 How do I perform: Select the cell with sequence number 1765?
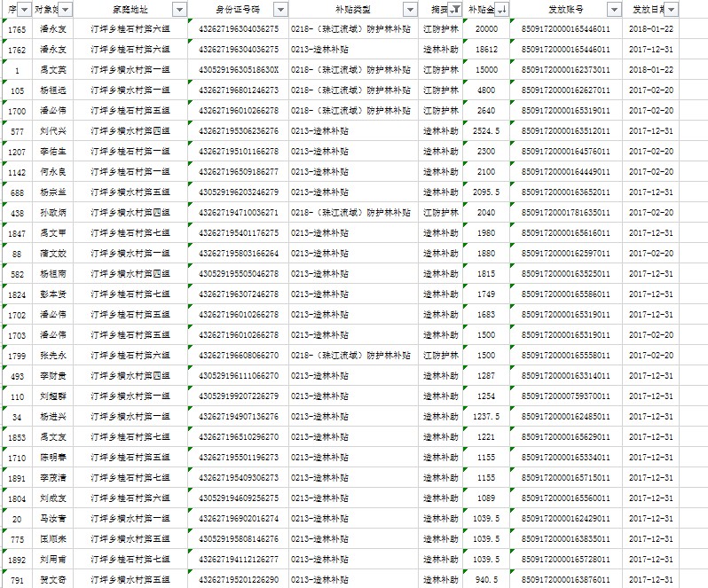coord(17,29)
